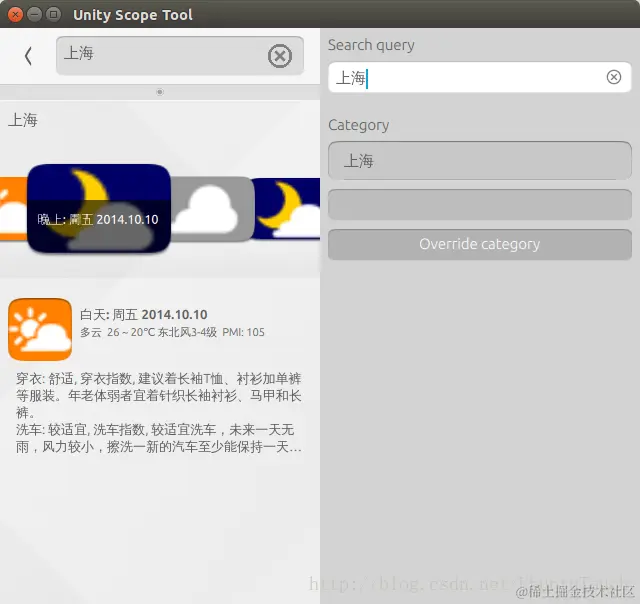Viewport: 640px width, 604px height.
Task: Open the 白天: 周五 2014.10.10 result title
Action: click(144, 315)
